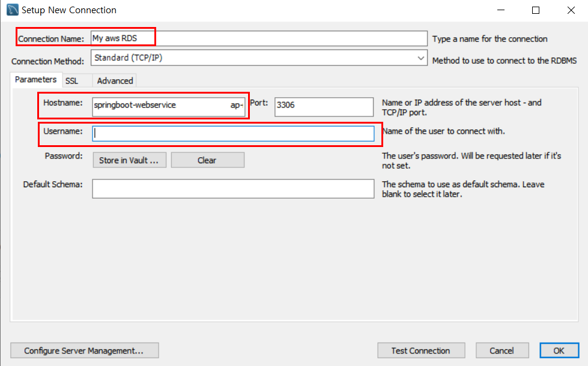Focus the Username input field
Screen dimensions: 588x366
coord(233,134)
